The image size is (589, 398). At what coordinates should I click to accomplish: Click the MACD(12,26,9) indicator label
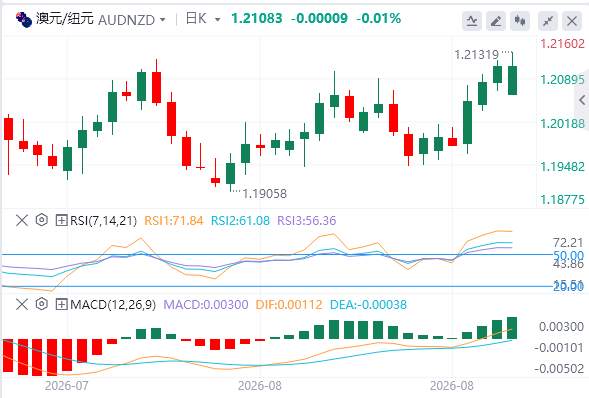(x=113, y=305)
